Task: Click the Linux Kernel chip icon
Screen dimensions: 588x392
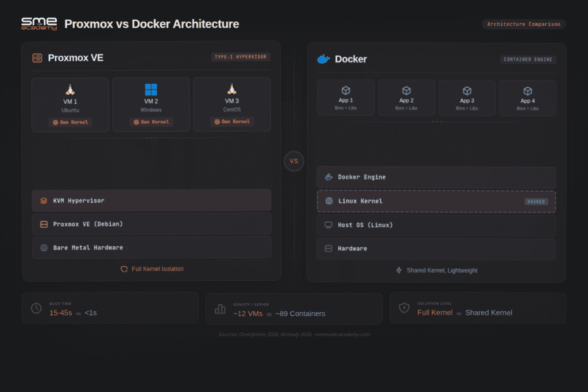Action: tap(329, 201)
